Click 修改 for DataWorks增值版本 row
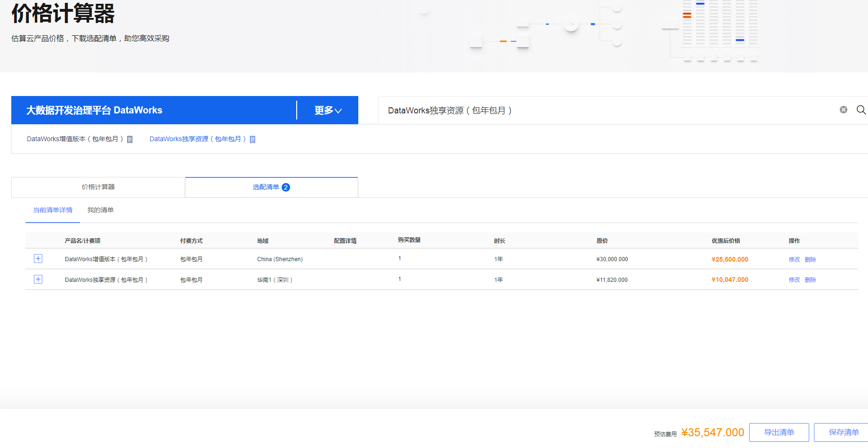The image size is (868, 448). (x=794, y=259)
